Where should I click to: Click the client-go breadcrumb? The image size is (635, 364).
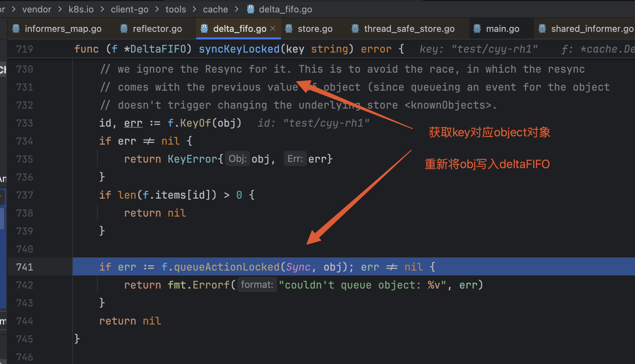(x=129, y=9)
